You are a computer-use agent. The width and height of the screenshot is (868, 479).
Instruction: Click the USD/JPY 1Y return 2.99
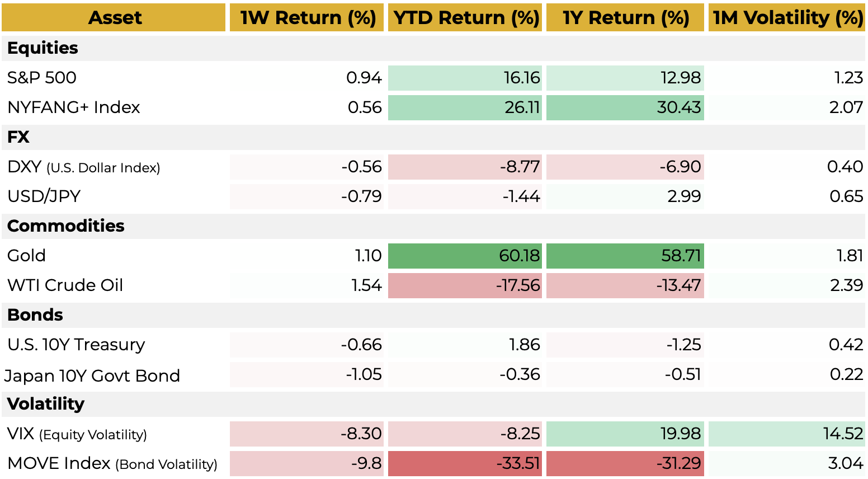click(x=625, y=196)
